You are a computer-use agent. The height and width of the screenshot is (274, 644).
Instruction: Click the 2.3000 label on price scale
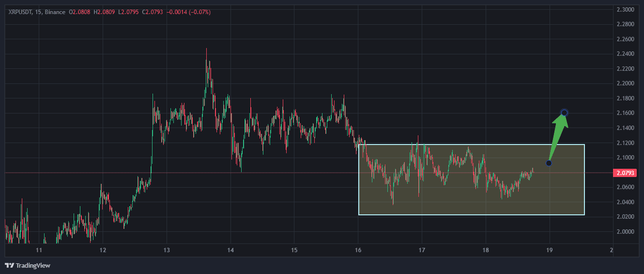pyautogui.click(x=625, y=10)
